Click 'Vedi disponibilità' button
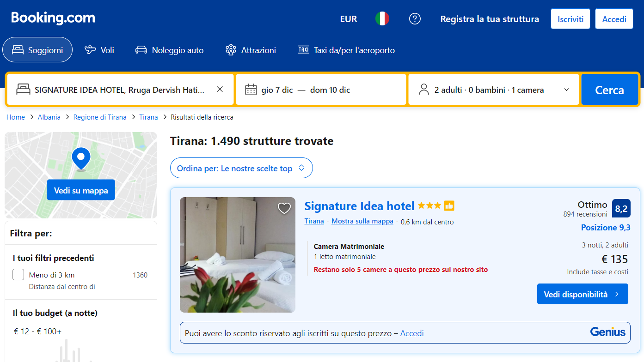The height and width of the screenshot is (362, 644). tap(582, 294)
